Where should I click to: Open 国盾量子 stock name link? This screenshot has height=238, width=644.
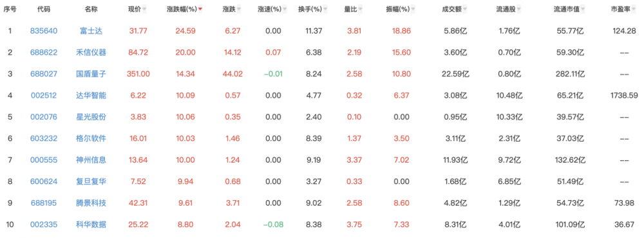tap(93, 74)
